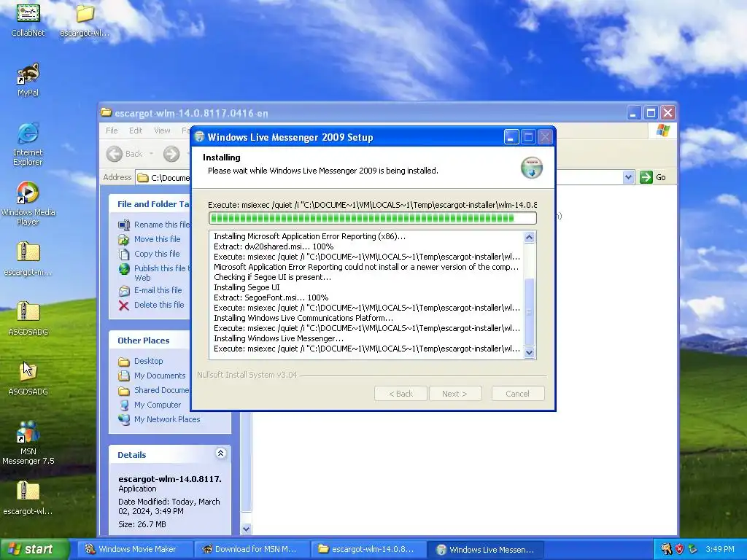The width and height of the screenshot is (747, 560).
Task: Click the green Go arrow icon
Action: click(646, 177)
